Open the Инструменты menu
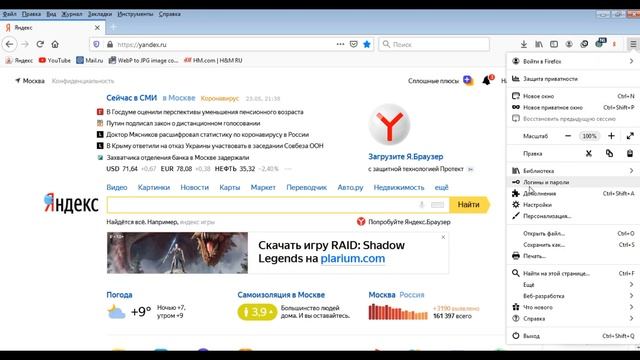This screenshot has height=360, width=640. click(135, 14)
